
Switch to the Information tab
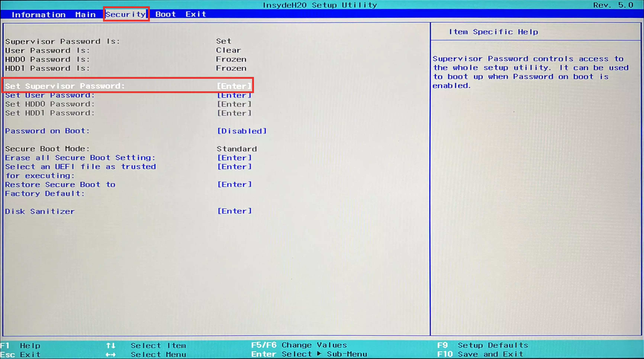[39, 14]
